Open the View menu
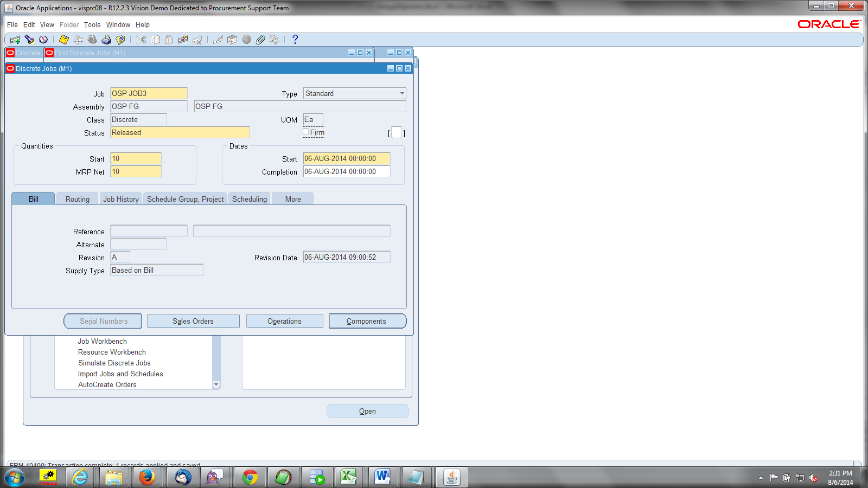868x488 pixels. pos(47,25)
